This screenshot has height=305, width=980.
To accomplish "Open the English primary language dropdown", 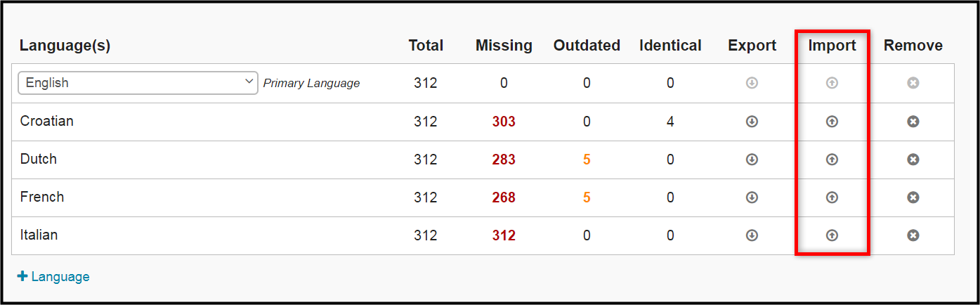I will pyautogui.click(x=138, y=83).
